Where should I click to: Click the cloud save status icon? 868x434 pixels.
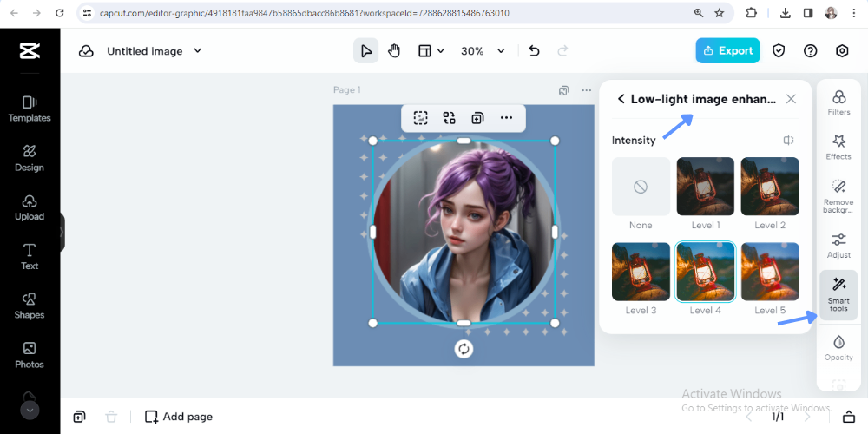[86, 51]
